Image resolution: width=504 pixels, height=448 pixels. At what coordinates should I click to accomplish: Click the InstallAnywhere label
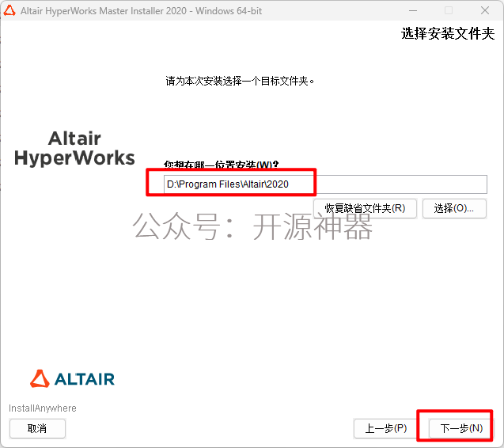pos(43,408)
